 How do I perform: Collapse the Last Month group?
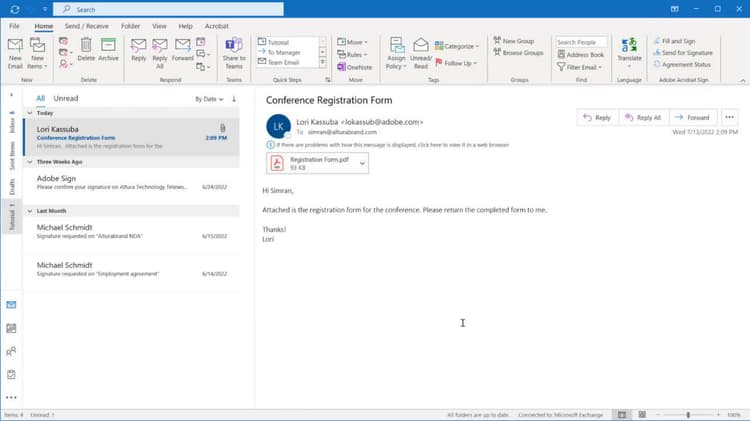pos(30,210)
